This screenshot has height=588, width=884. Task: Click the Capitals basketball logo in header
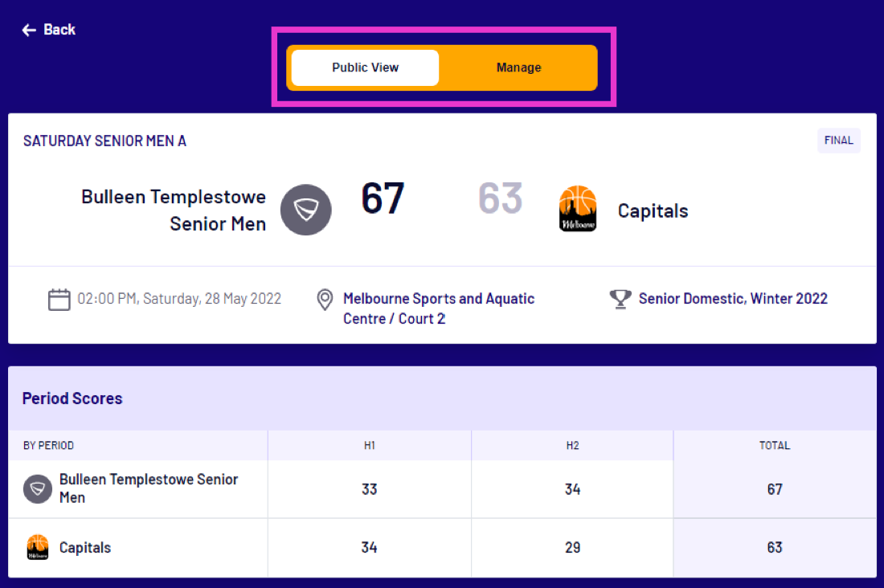click(578, 209)
